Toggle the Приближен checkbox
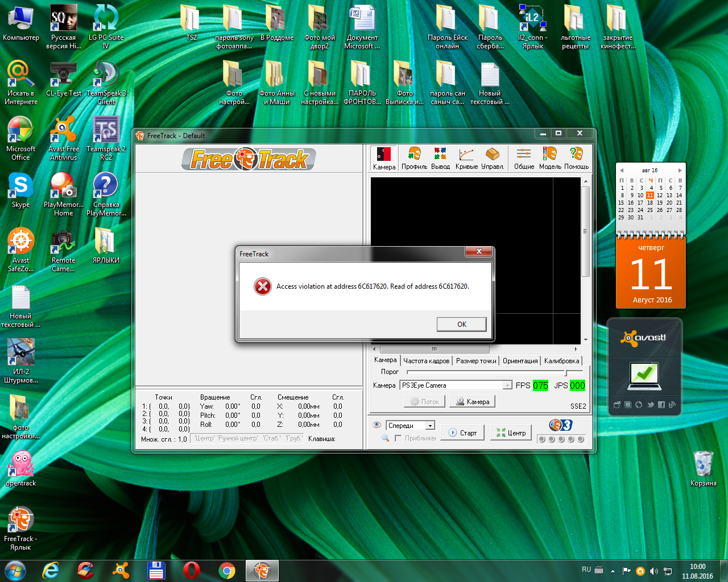This screenshot has width=728, height=582. 398,438
